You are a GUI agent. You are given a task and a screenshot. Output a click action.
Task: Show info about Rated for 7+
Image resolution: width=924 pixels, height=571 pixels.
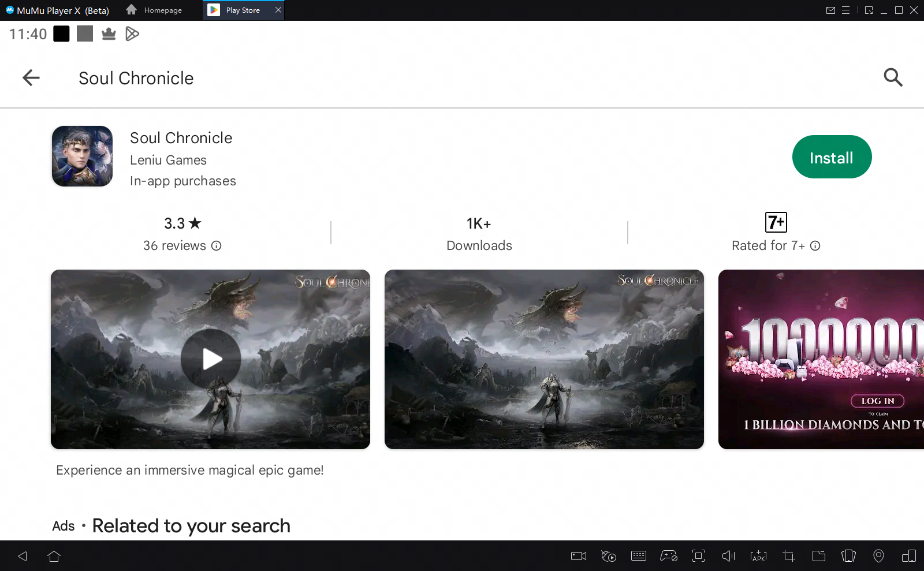point(815,246)
